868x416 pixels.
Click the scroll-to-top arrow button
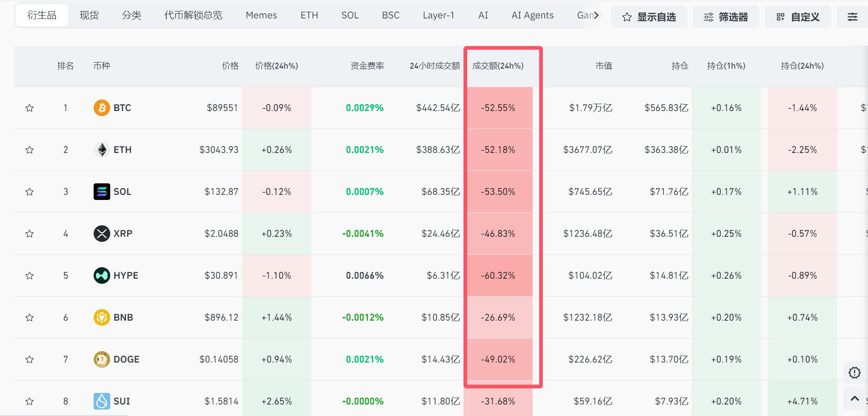(x=854, y=398)
